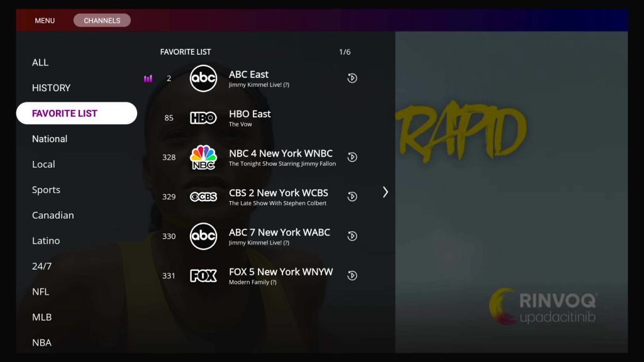
Task: Click the signal strength bars beside ABC East
Action: 148,78
